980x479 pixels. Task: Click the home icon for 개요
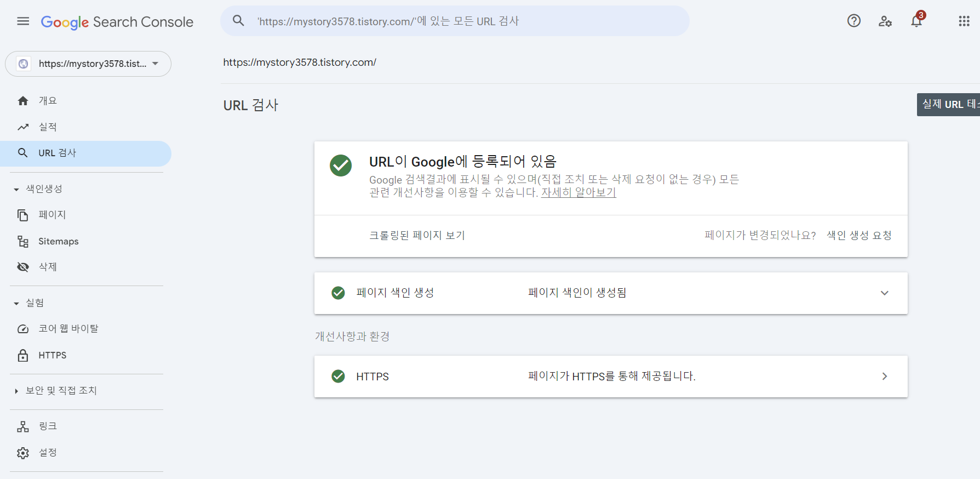coord(23,101)
